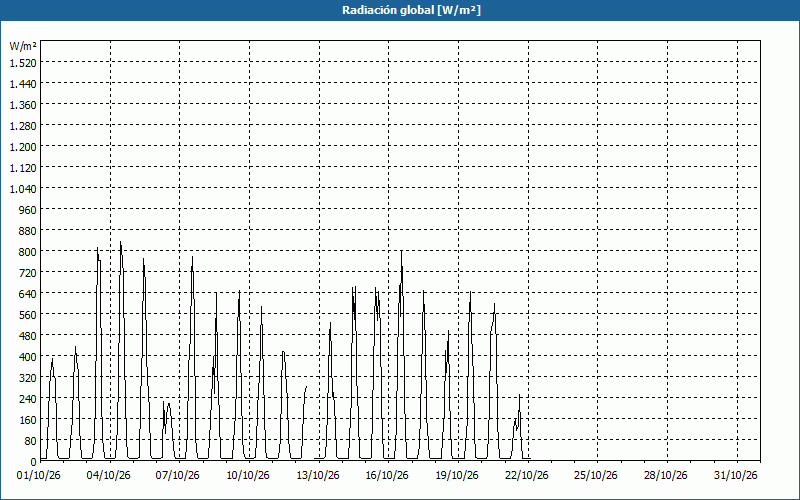Click the 10/10/26 date label
This screenshot has width=800, height=500.
click(x=248, y=476)
